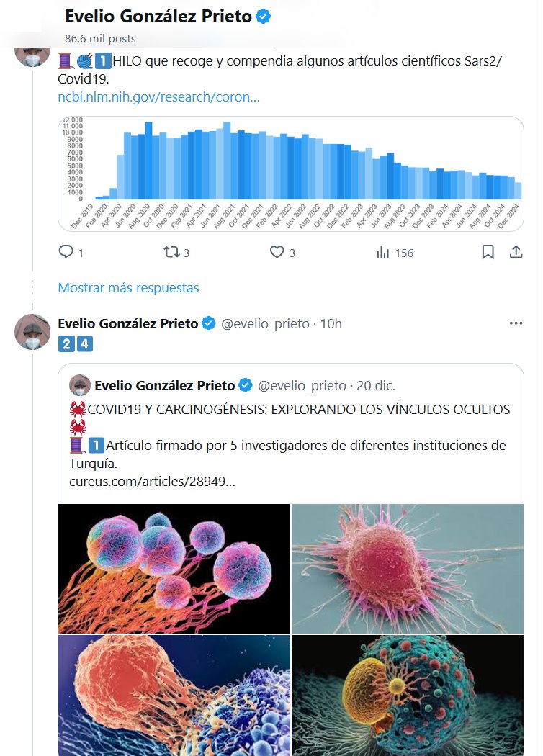Click the reply icon under the HILO post
The image size is (543, 756).
[66, 252]
